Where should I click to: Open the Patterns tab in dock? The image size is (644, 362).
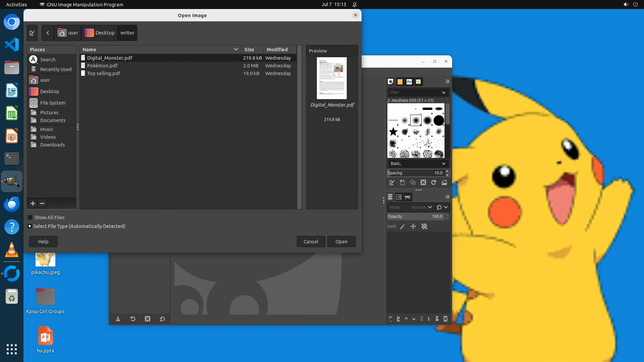click(400, 81)
